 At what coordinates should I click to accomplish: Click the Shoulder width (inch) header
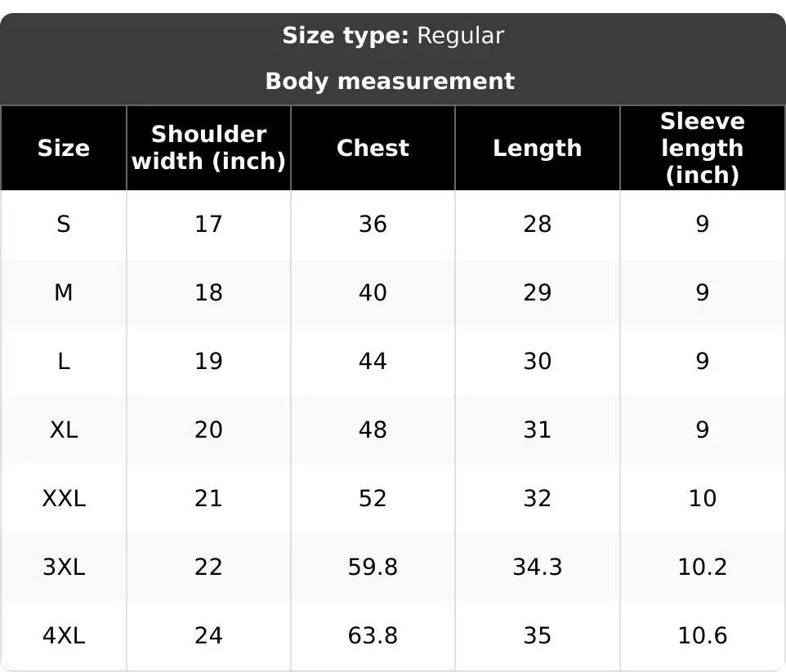click(x=208, y=148)
